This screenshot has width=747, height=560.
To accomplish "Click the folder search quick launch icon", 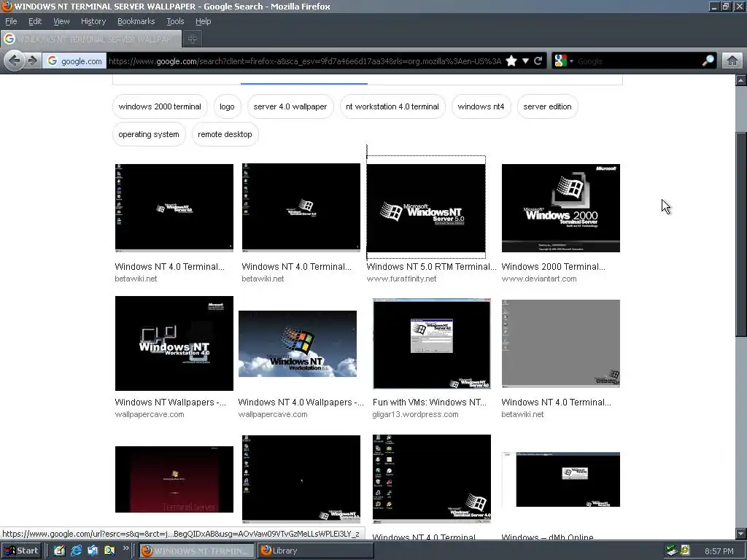I will [109, 551].
